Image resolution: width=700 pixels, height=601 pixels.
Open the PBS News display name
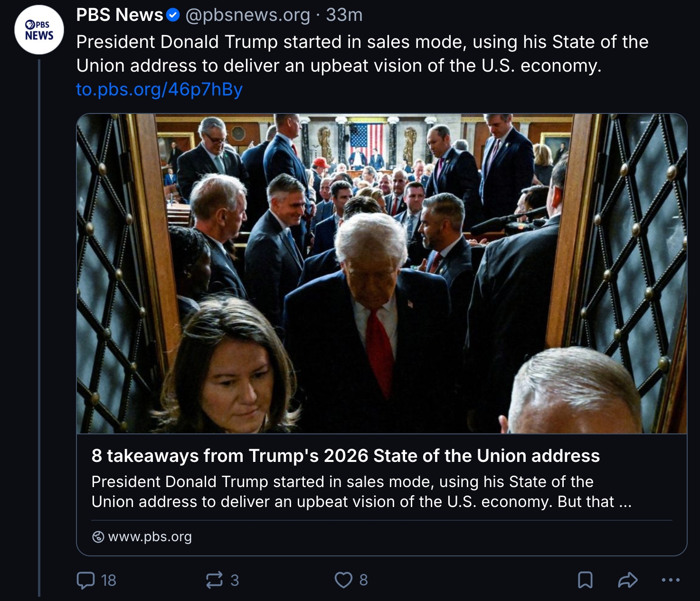tap(119, 15)
